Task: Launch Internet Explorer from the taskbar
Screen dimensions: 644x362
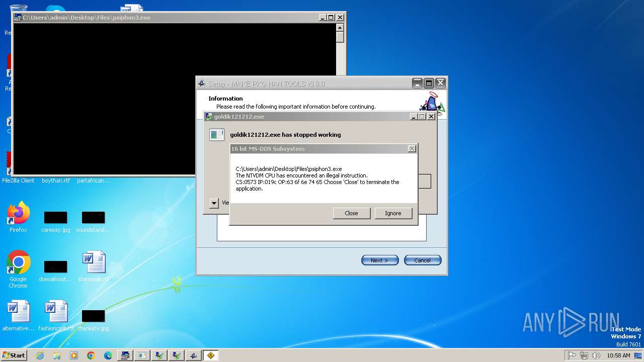Action: click(40, 355)
